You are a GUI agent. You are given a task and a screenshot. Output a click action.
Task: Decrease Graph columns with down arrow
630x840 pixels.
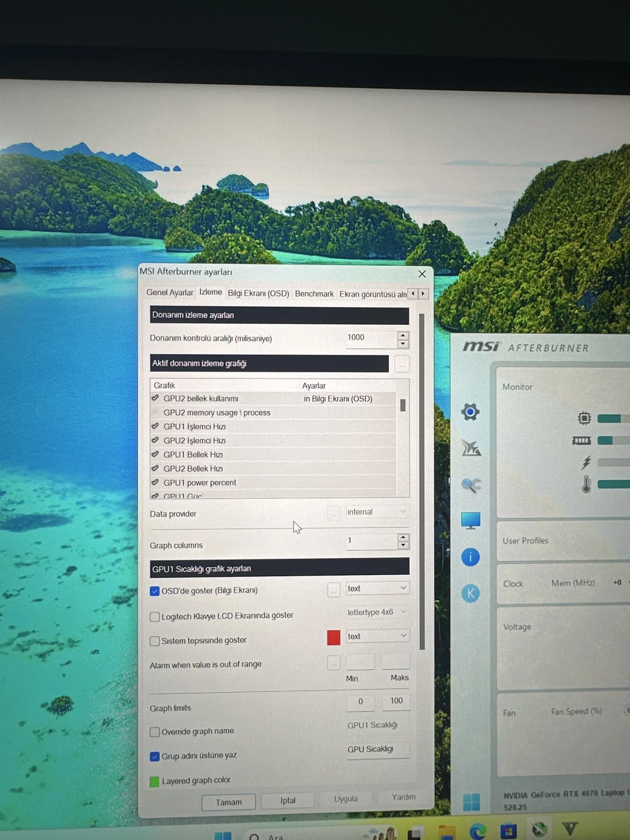coord(403,545)
